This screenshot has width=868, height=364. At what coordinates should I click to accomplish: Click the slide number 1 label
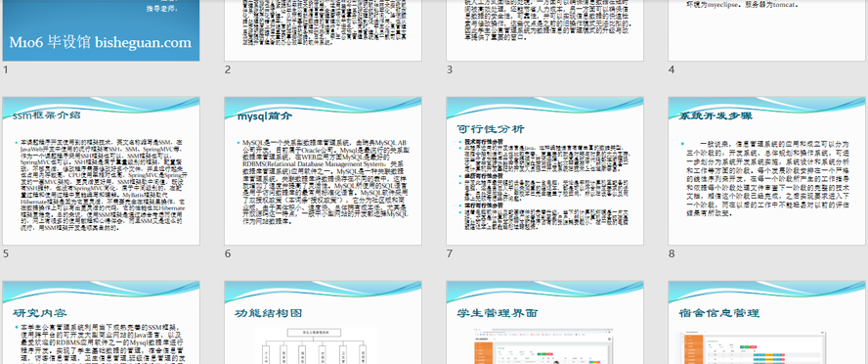(6, 69)
